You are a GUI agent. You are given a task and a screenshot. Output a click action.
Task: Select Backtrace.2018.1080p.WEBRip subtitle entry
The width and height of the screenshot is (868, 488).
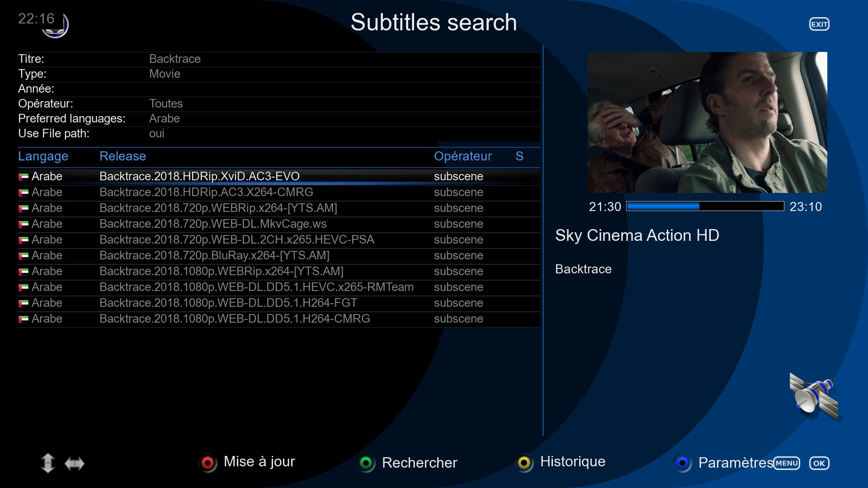[x=221, y=271]
